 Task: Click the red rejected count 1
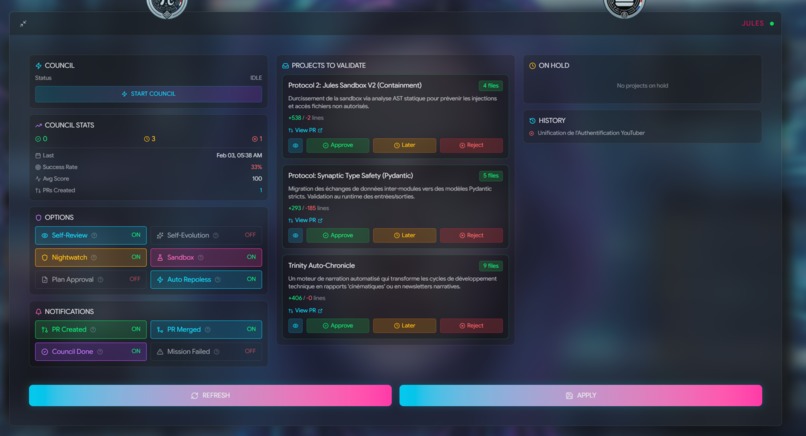click(257, 139)
